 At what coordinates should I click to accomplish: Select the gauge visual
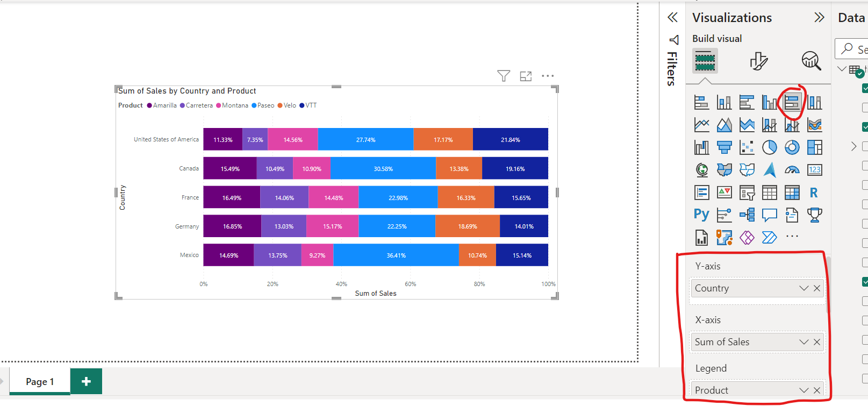(792, 170)
